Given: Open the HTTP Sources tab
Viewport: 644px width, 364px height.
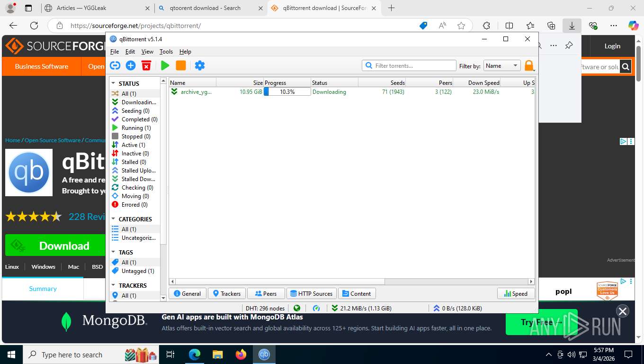Looking at the screenshot, I should coord(312,293).
